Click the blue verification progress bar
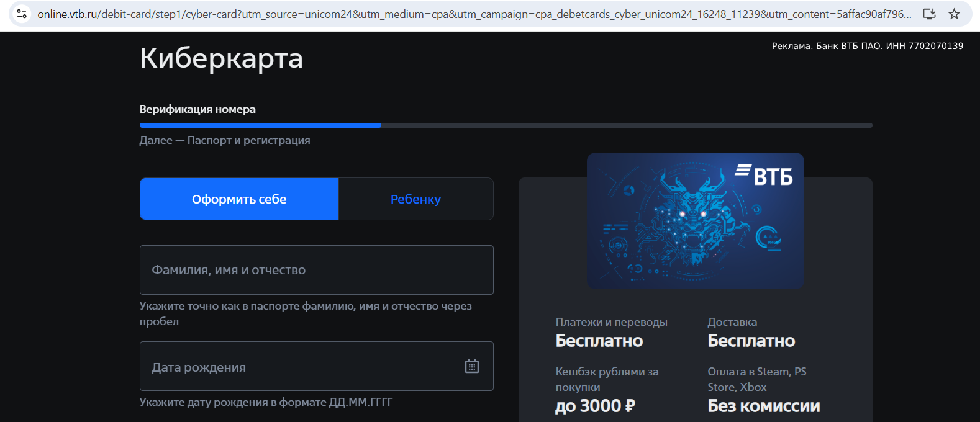980x422 pixels. coord(260,125)
